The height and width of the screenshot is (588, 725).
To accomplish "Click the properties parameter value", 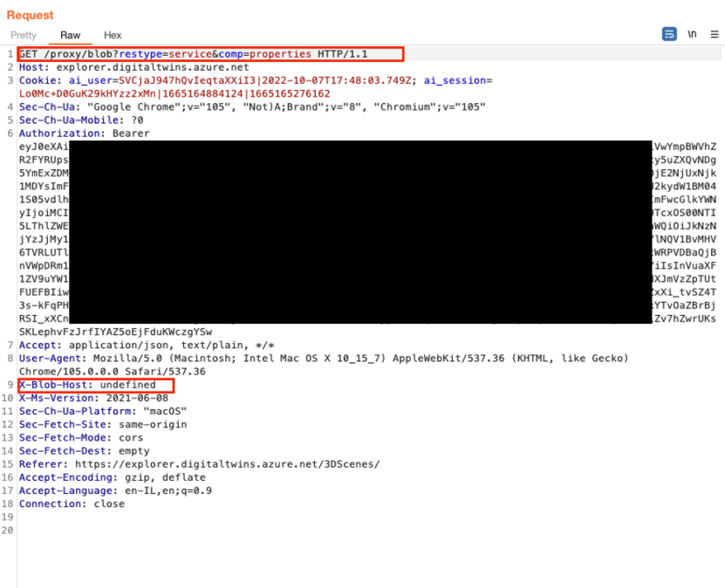I will pos(280,54).
